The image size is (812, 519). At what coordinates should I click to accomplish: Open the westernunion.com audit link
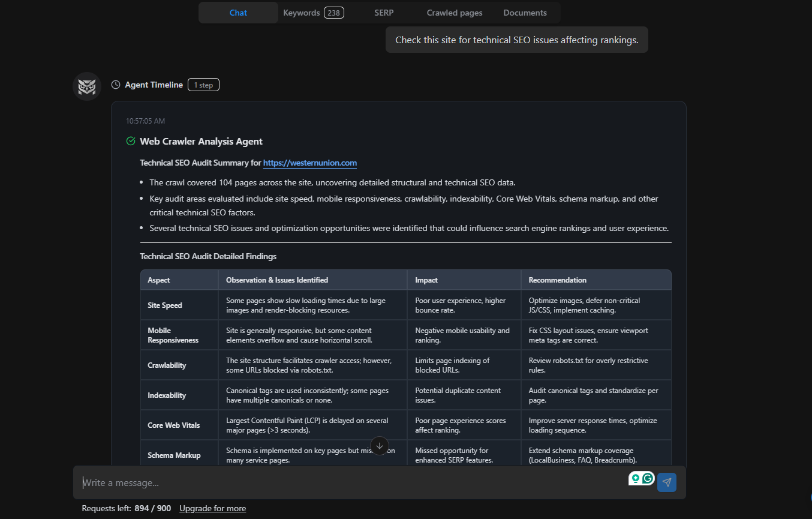pos(309,163)
